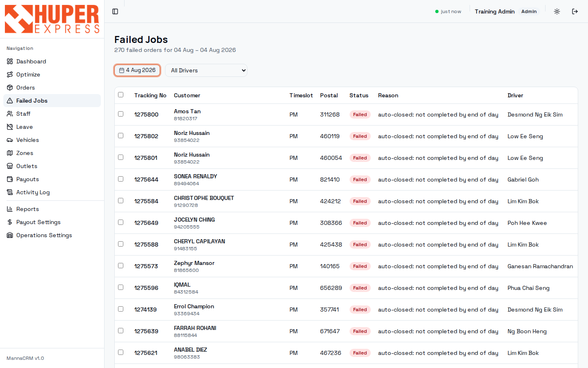Toggle the sidebar panel icon
This screenshot has width=588, height=368.
click(x=115, y=11)
